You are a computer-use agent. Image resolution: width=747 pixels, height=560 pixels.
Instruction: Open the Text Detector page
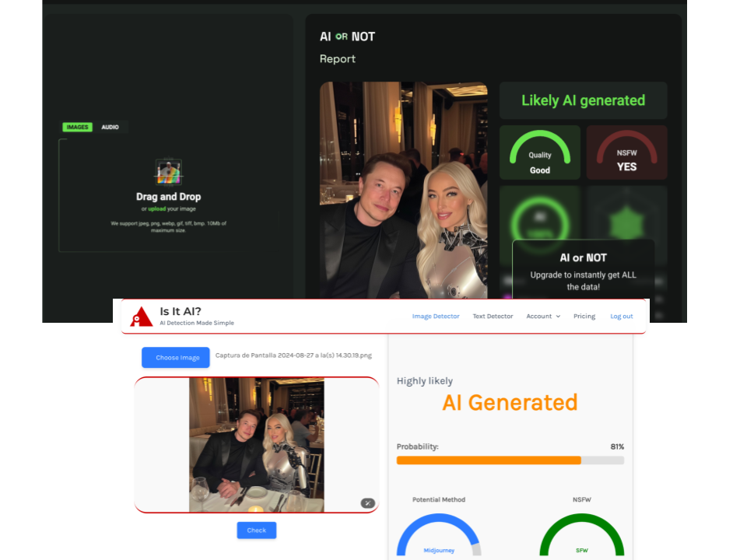(493, 317)
